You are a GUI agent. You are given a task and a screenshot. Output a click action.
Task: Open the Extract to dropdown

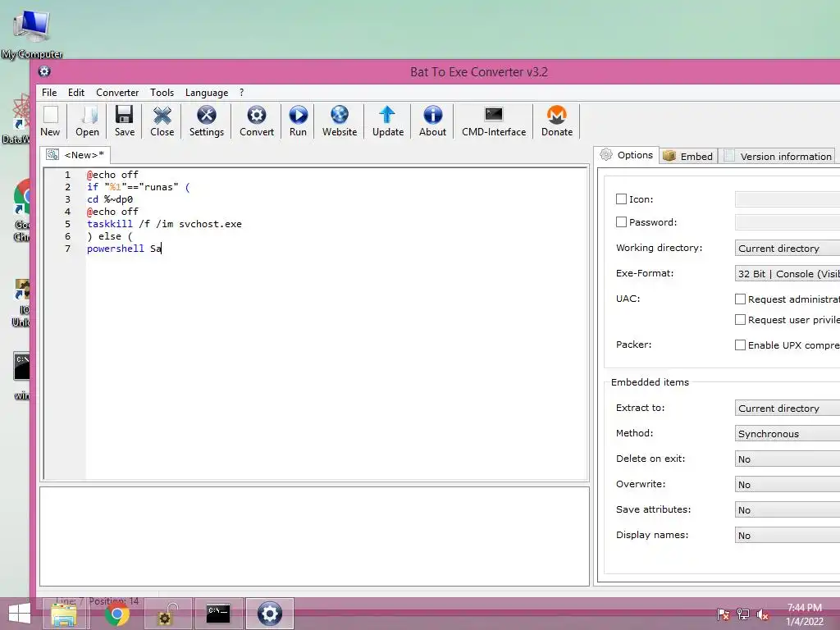click(787, 409)
